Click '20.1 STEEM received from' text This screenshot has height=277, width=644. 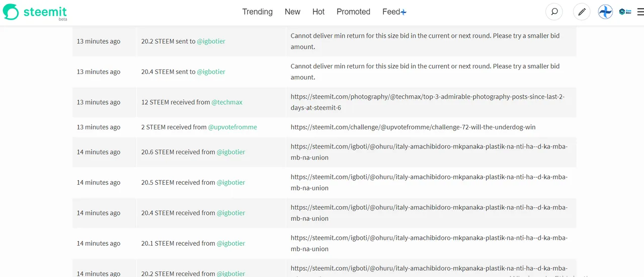coord(178,243)
